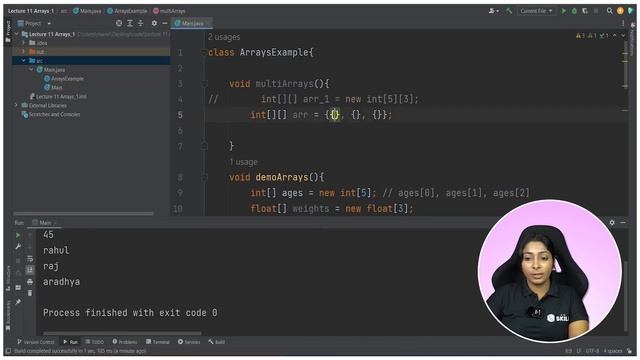The width and height of the screenshot is (640, 360).
Task: Click multiArrays breadcrumb in navigation bar
Action: pyautogui.click(x=169, y=11)
